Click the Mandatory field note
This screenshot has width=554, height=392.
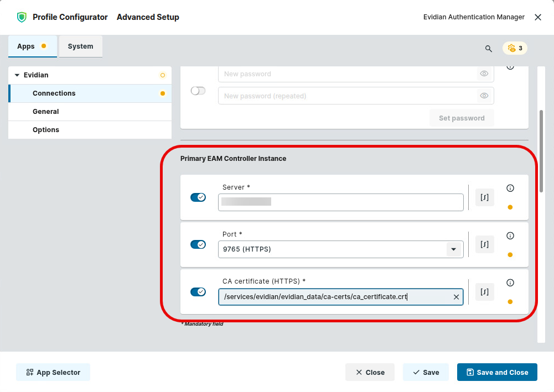point(202,324)
